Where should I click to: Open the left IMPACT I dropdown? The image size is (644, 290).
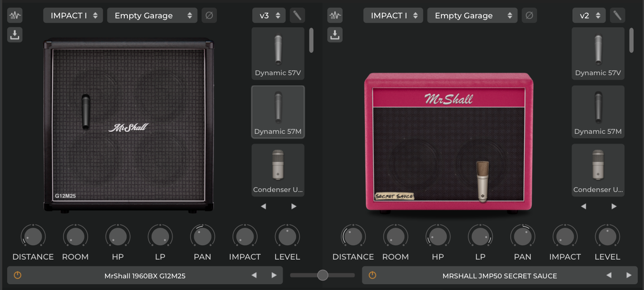[x=73, y=16]
